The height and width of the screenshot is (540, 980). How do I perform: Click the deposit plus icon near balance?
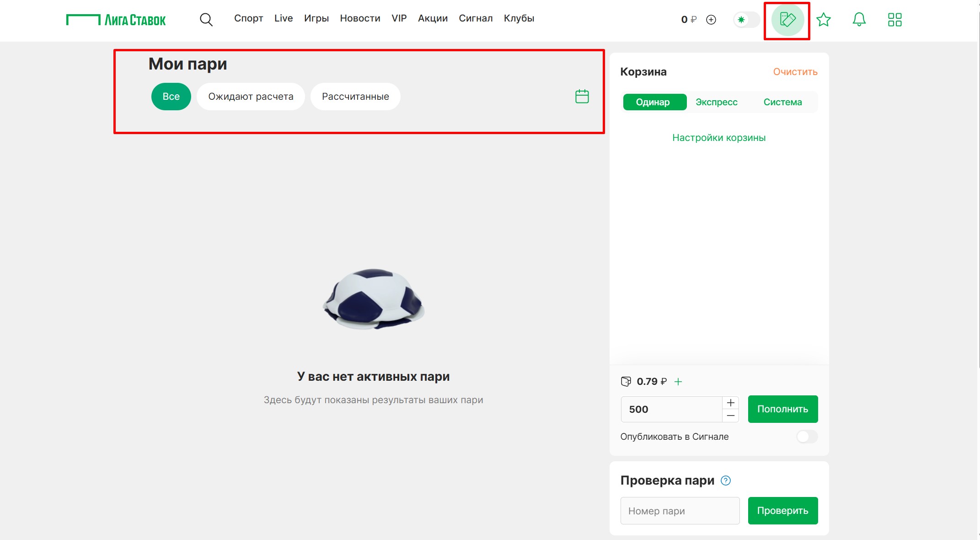(x=711, y=20)
